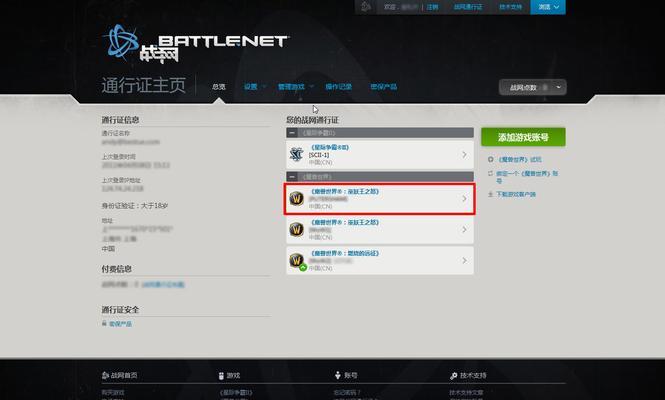
Task: Click the Battle.net logo
Action: click(195, 44)
